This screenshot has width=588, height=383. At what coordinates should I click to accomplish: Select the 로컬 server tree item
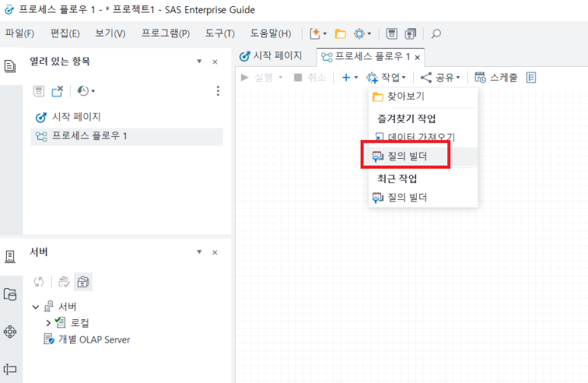pos(72,323)
